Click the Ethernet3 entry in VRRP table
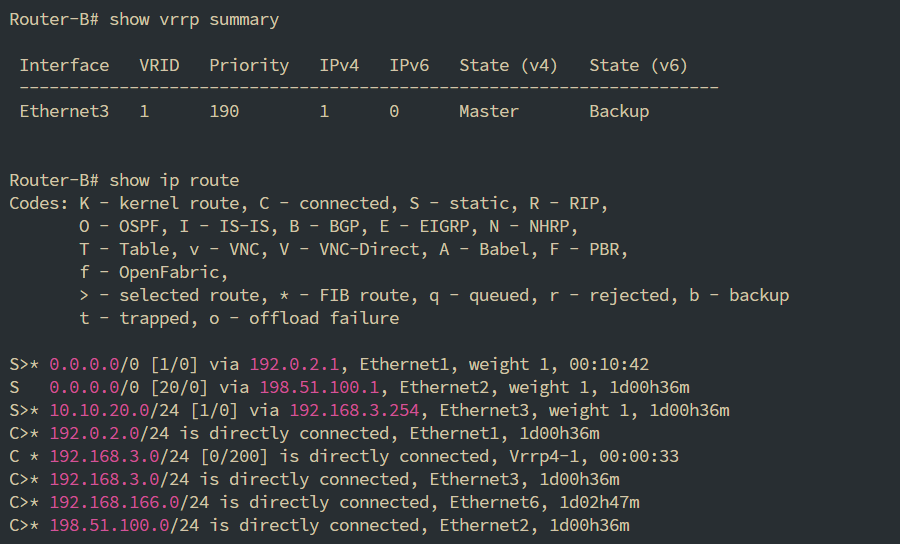The image size is (900, 544). click(64, 111)
